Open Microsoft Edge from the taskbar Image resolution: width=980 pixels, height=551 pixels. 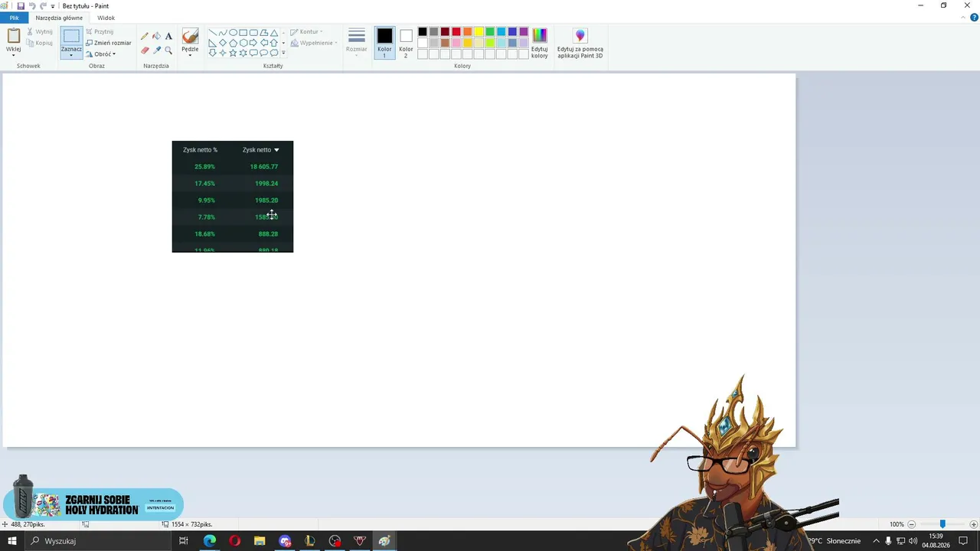pos(209,541)
